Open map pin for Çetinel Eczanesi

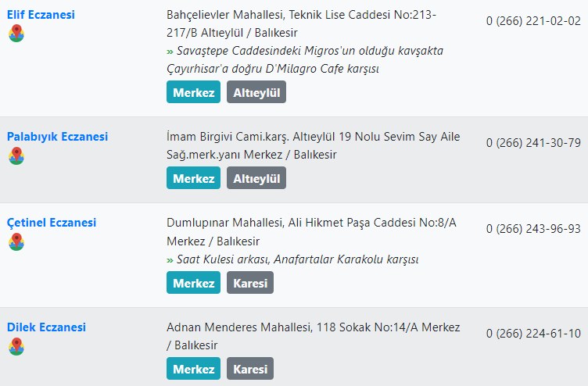click(x=16, y=241)
